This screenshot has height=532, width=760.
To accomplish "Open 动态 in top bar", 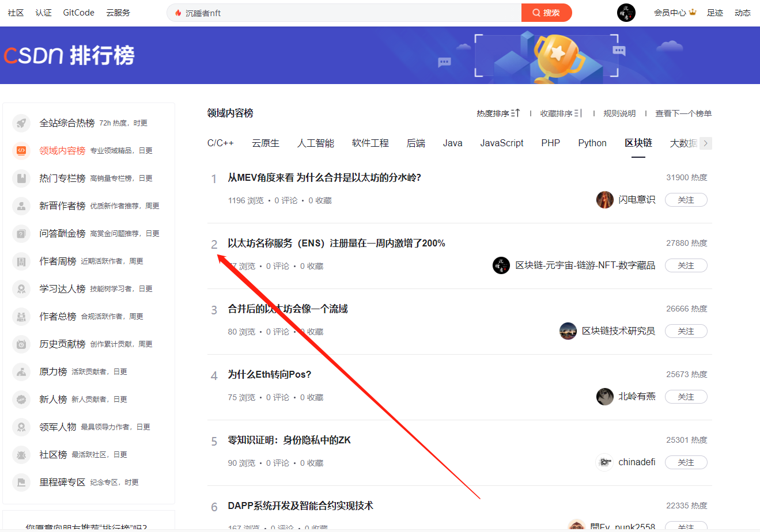I will (743, 13).
